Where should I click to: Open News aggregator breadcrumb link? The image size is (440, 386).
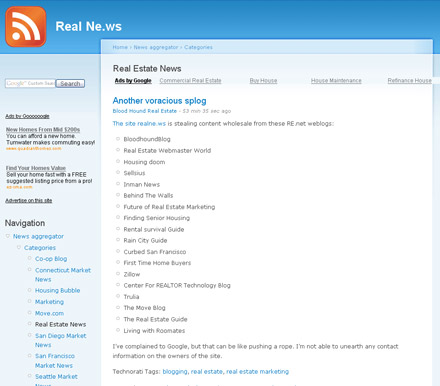(x=156, y=47)
